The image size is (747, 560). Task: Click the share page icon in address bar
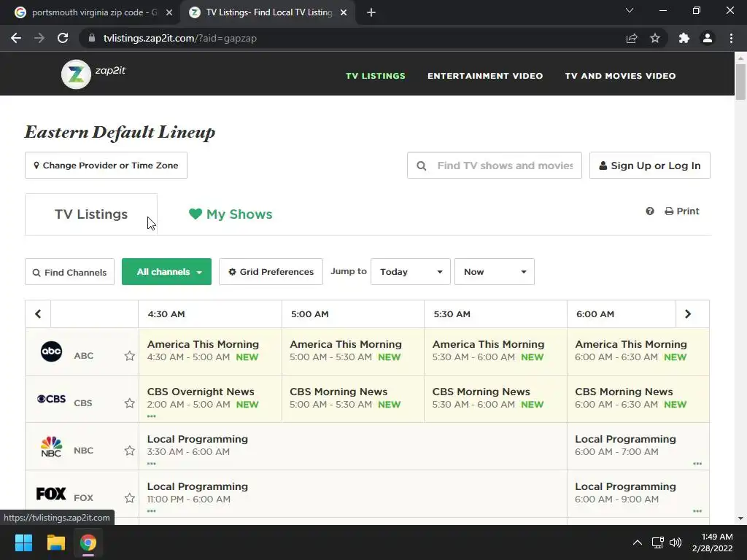pos(632,38)
